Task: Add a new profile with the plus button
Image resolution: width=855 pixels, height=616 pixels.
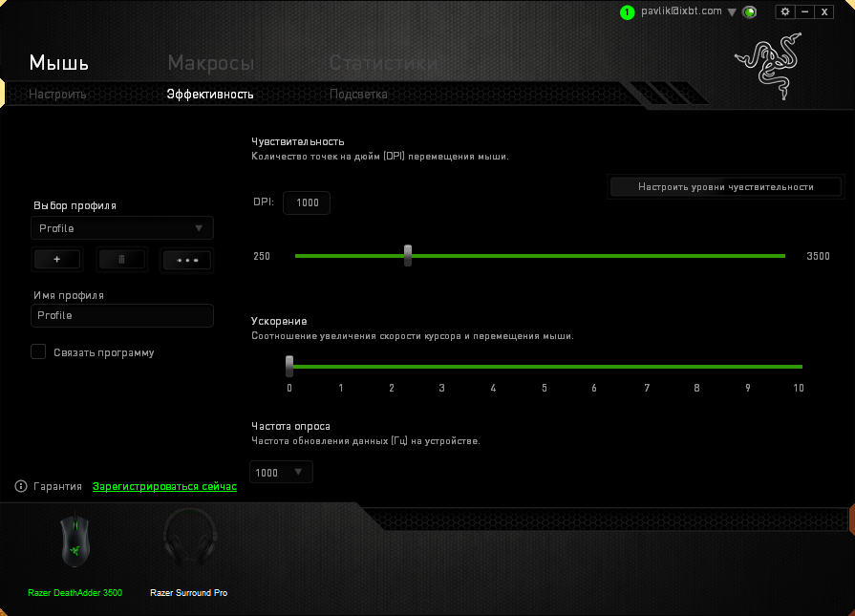Action: pos(57,260)
